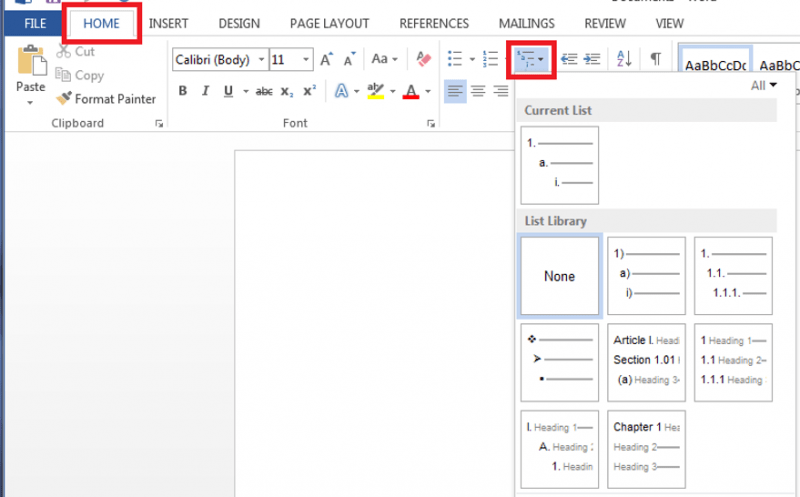Switch to the DESIGN tab
The height and width of the screenshot is (497, 800).
pos(239,23)
